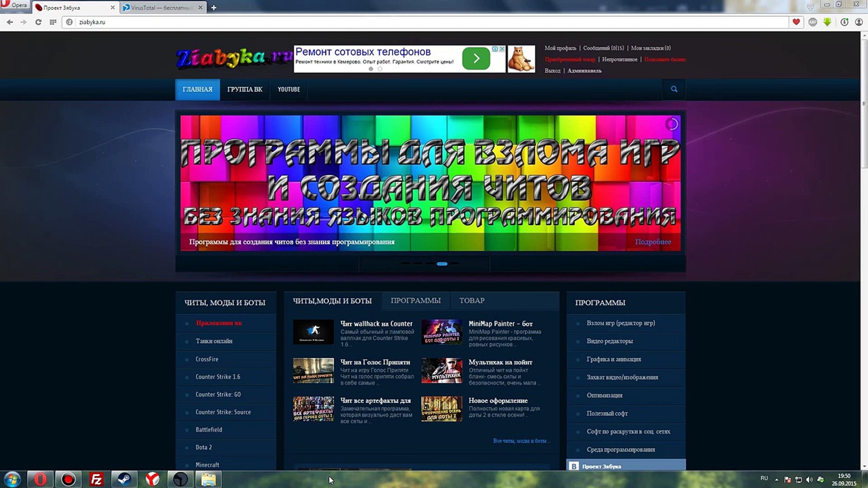Screen dimensions: 868x488
Task: Open Counter Strike: GO category
Action: tap(218, 394)
